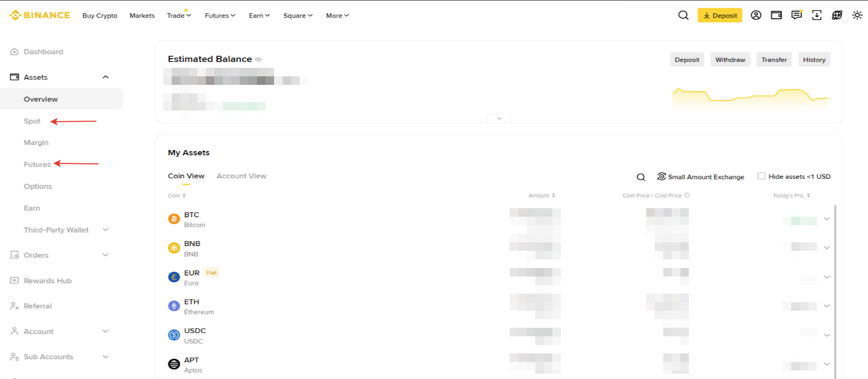
Task: Open the user profile icon
Action: click(756, 15)
